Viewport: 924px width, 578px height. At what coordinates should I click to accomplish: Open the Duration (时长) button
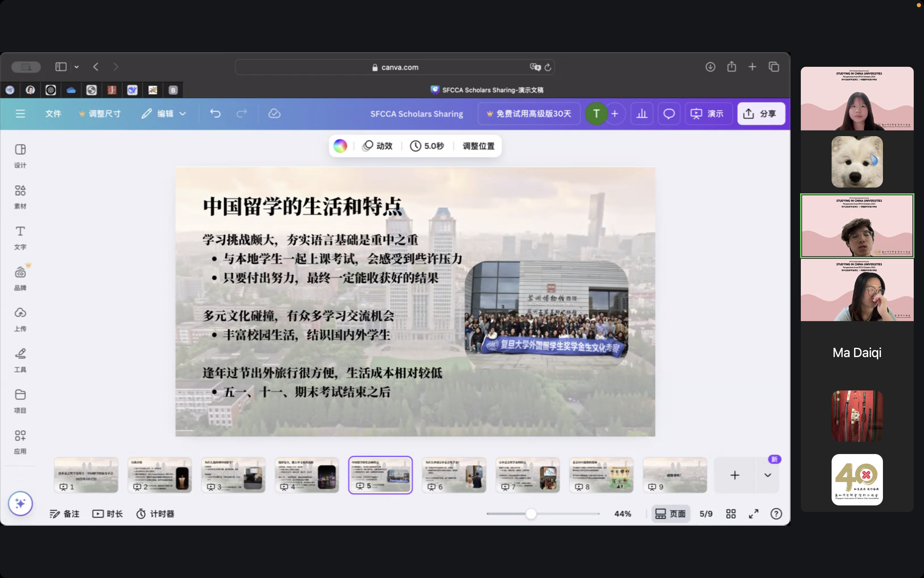[x=108, y=514]
